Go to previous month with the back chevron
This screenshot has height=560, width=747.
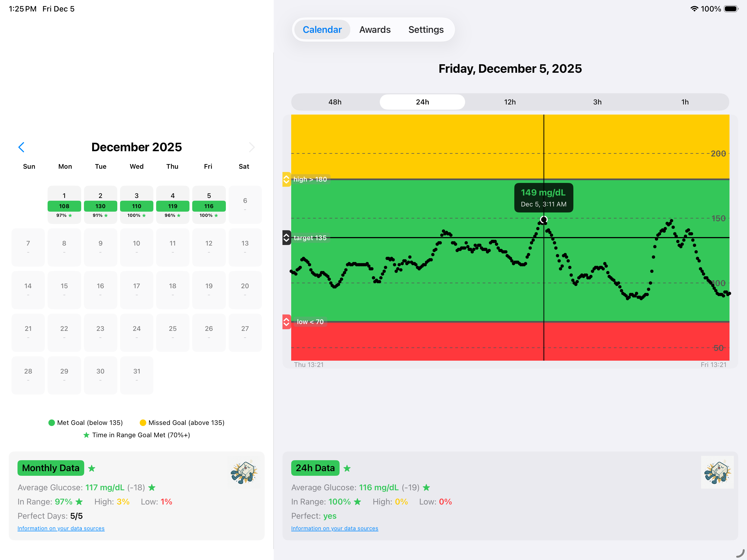coord(21,147)
